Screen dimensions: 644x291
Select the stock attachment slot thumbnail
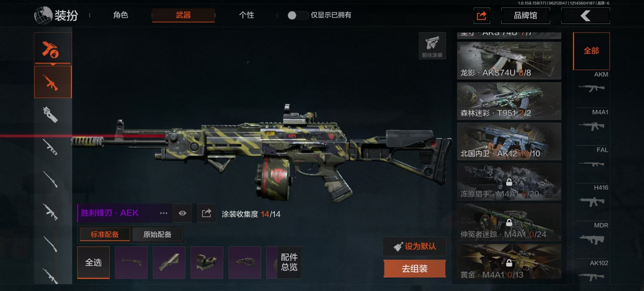pos(245,263)
